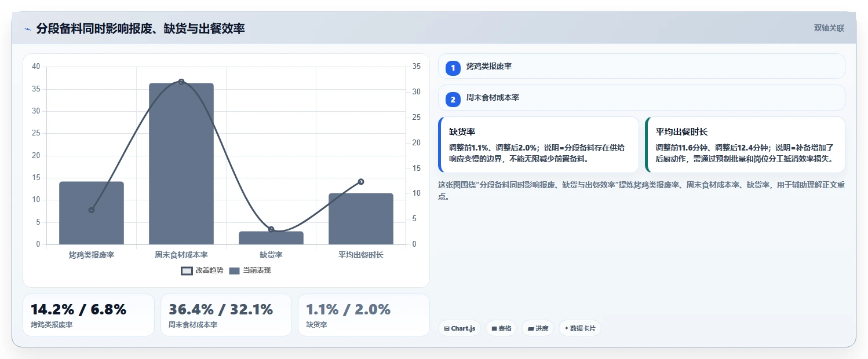Image resolution: width=868 pixels, height=359 pixels.
Task: Select the 周末食材成本率 list row
Action: click(641, 97)
